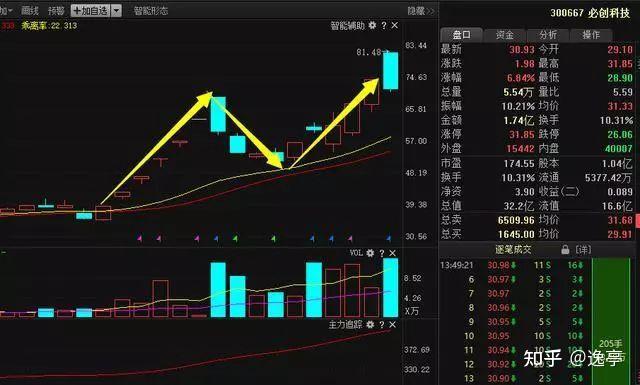Open the 智能形态 tool
Screen dimensions: 640x385
[x=151, y=11]
